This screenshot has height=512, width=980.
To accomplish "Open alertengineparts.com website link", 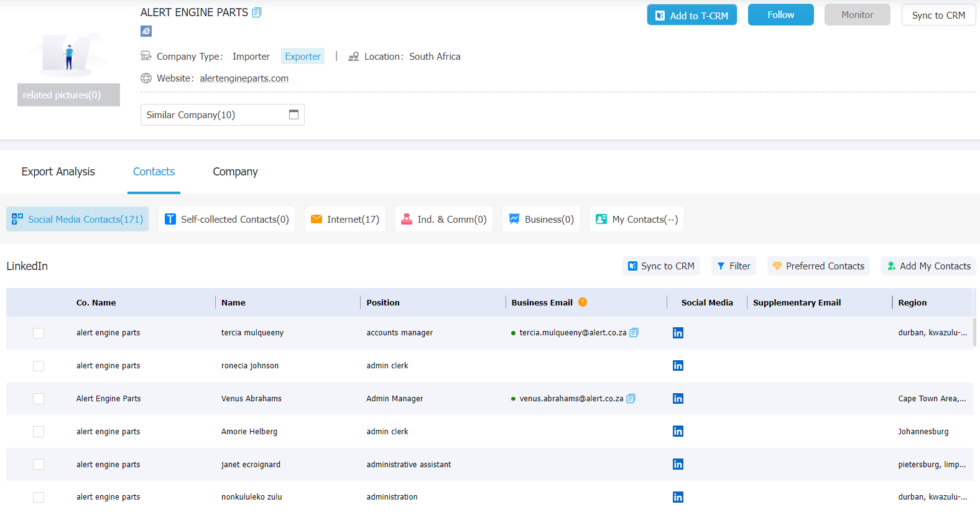I will coord(244,78).
